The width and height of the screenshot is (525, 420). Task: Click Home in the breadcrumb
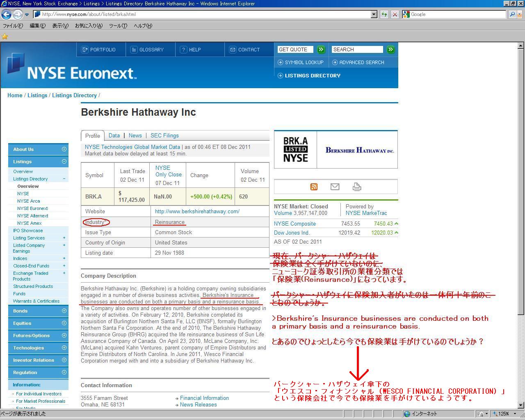[x=15, y=96]
